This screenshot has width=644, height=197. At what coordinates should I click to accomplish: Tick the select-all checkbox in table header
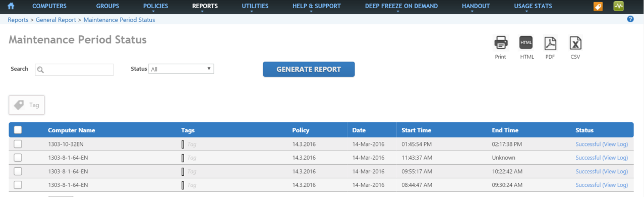pyautogui.click(x=18, y=130)
